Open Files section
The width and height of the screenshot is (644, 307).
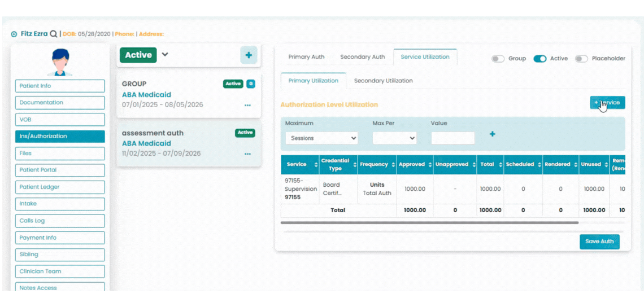point(60,153)
